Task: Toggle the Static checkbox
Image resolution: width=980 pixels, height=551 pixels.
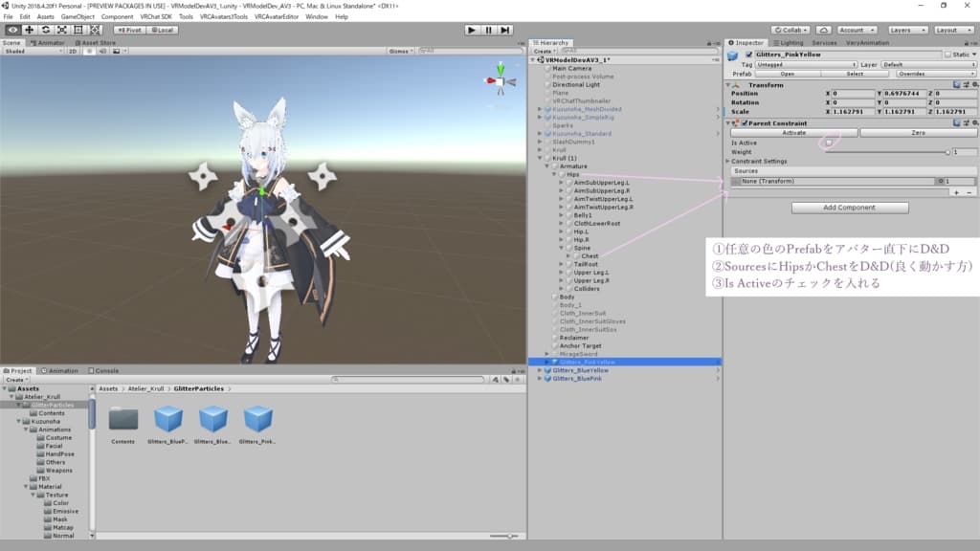Action: tap(948, 55)
